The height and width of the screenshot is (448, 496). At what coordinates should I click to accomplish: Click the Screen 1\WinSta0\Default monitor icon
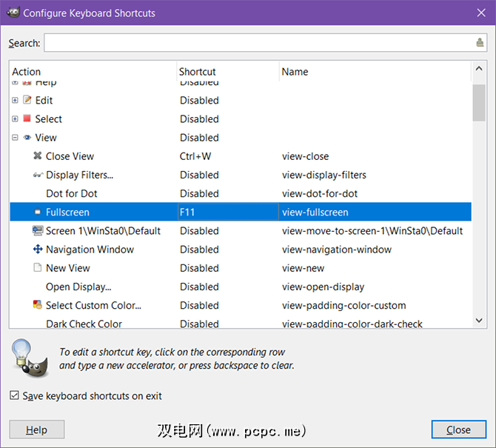[38, 230]
